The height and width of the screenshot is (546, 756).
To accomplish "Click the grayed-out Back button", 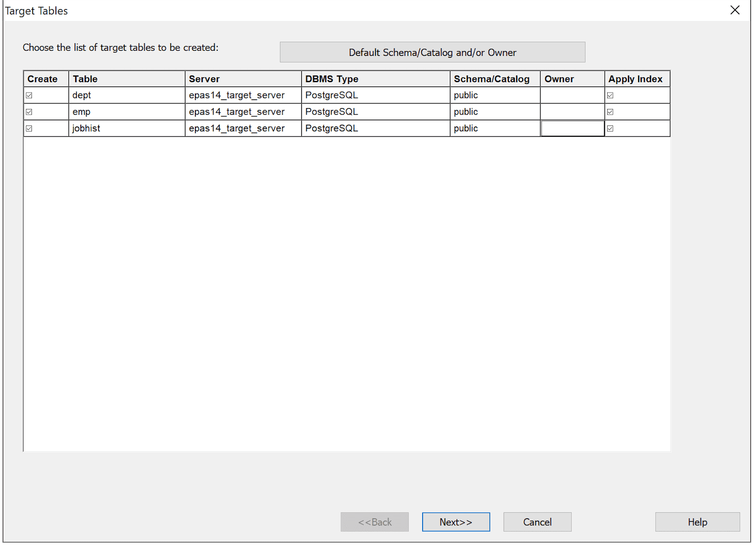I will 374,522.
